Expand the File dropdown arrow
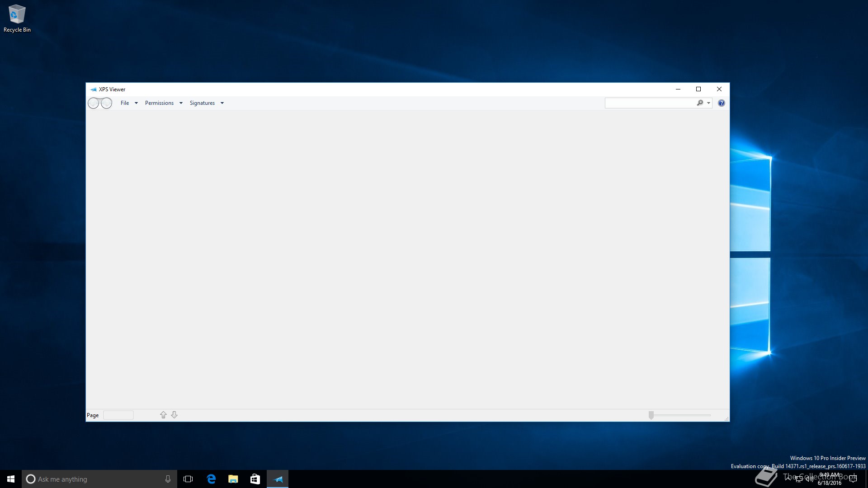 pos(136,103)
